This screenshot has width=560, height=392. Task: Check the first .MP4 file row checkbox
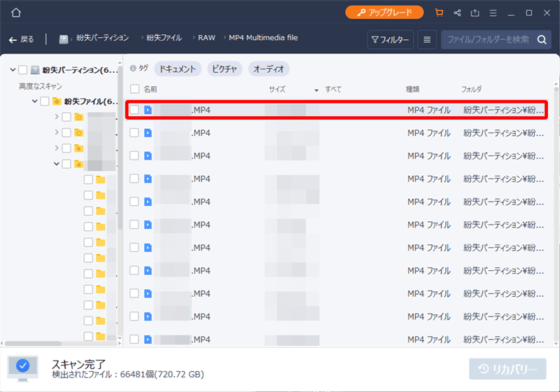[x=134, y=110]
